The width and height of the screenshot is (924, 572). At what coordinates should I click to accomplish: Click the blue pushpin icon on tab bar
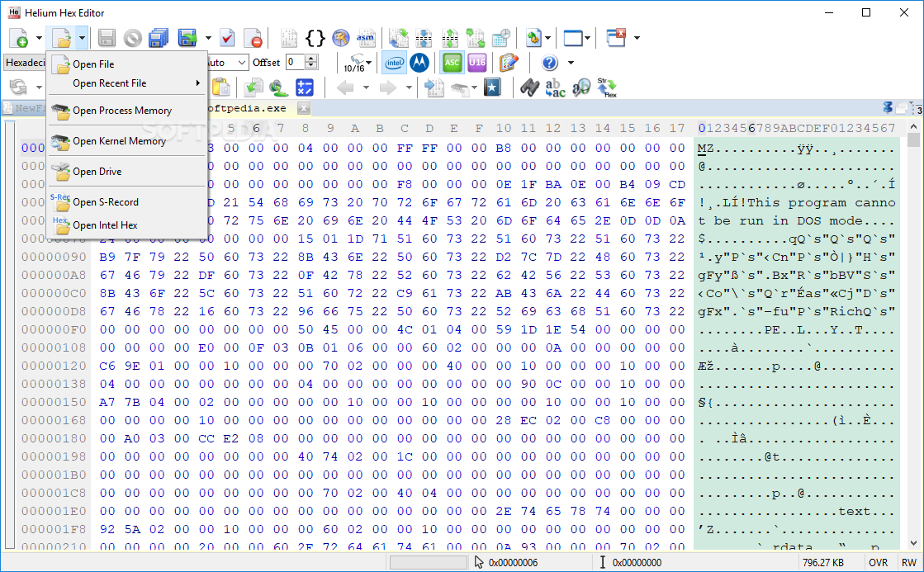tap(888, 108)
